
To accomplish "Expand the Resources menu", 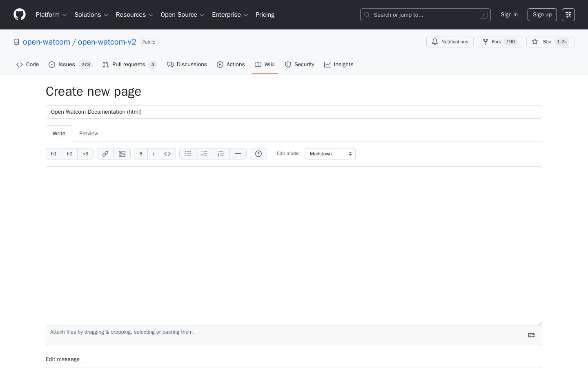I will [x=134, y=15].
